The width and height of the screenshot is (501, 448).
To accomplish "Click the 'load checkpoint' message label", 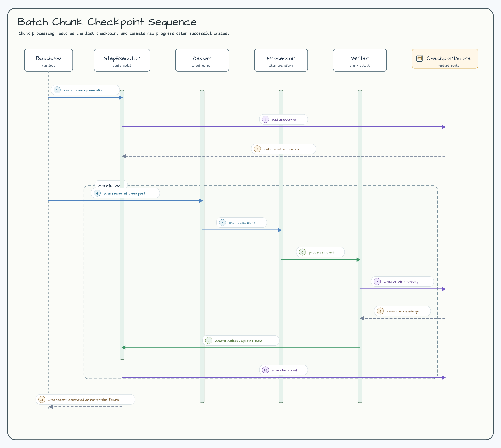I will pos(283,119).
